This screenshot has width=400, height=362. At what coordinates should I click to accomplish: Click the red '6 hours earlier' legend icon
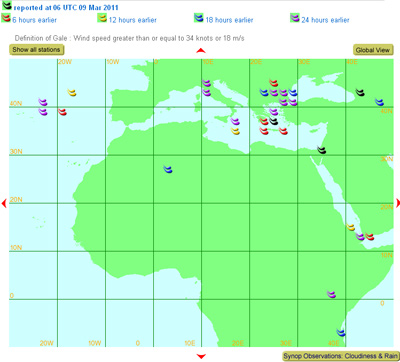point(6,18)
